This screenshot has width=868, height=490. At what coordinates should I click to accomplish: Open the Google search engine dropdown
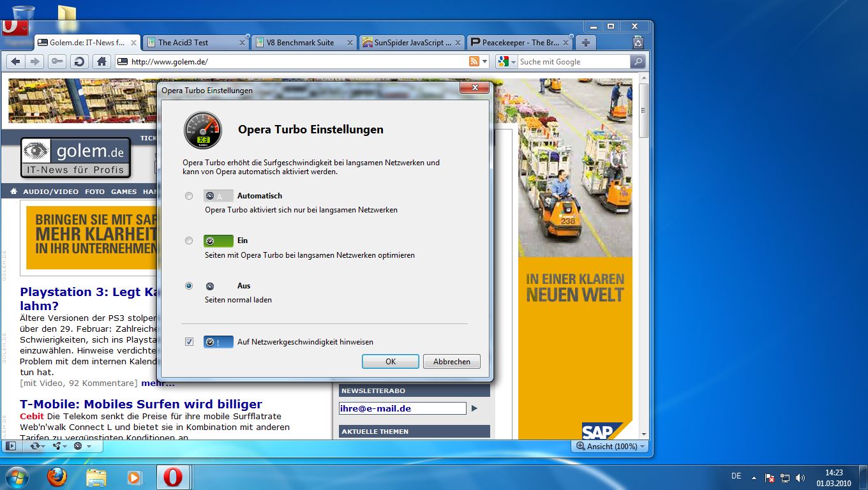click(507, 61)
